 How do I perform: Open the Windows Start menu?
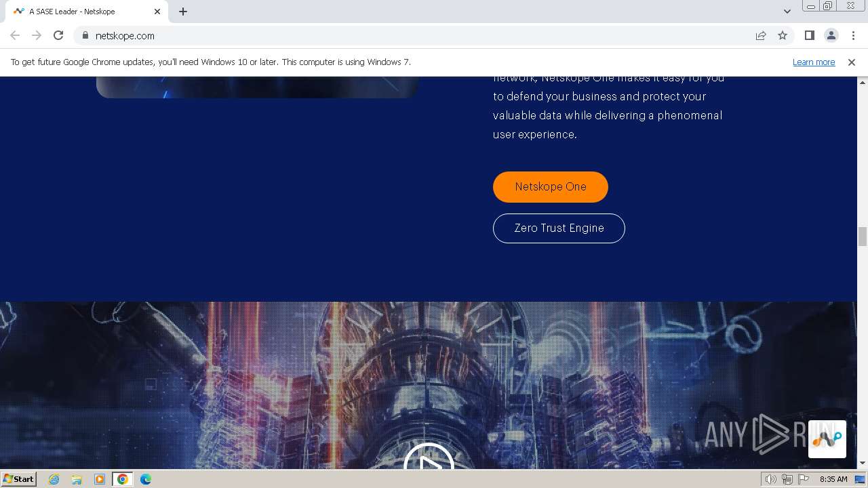point(19,479)
